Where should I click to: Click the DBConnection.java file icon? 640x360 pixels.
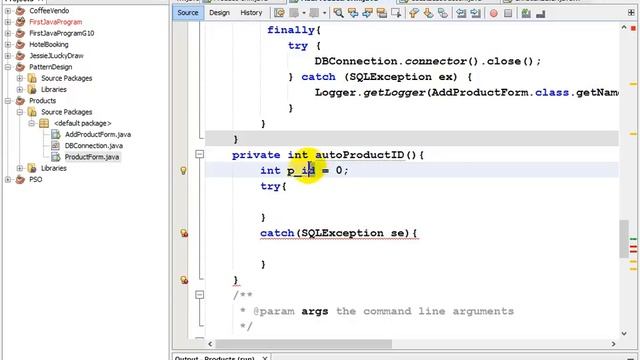56,145
